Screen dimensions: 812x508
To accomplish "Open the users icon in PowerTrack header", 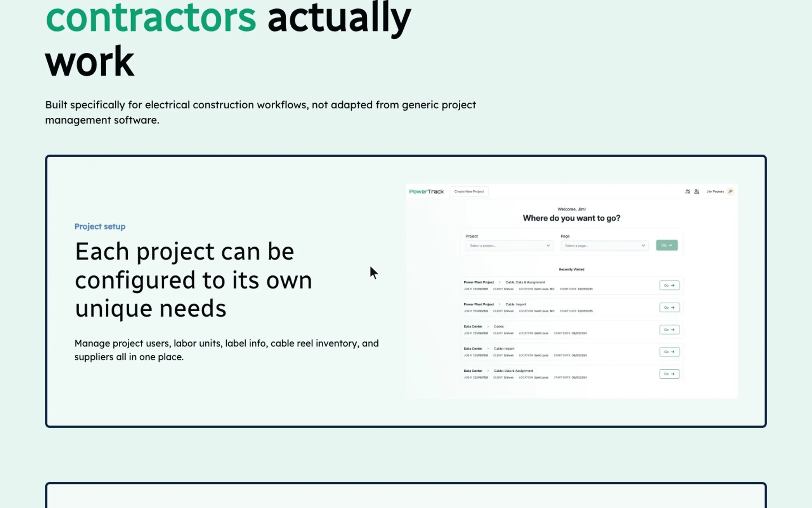I will tap(697, 191).
